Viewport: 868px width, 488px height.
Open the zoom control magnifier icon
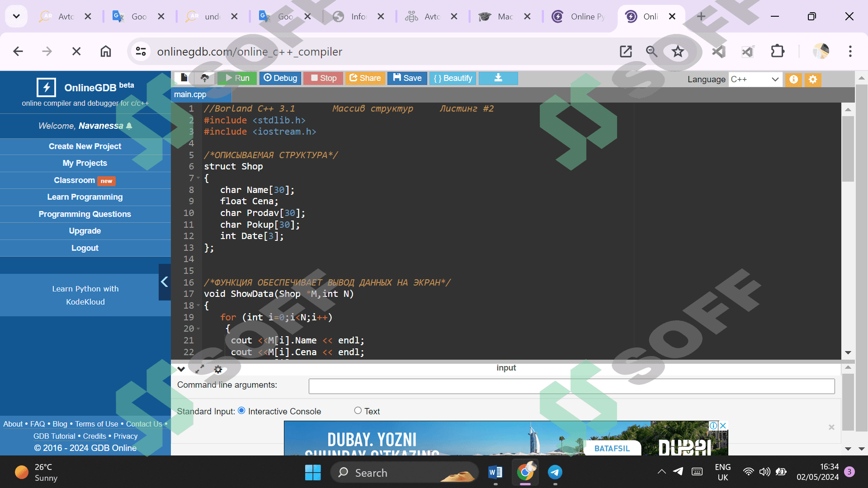(651, 52)
